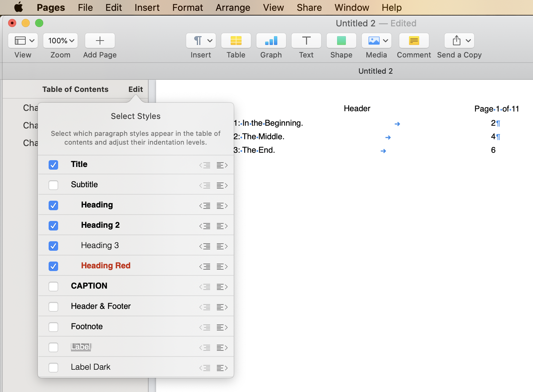Click the Table of Contents sidebar title

[75, 89]
